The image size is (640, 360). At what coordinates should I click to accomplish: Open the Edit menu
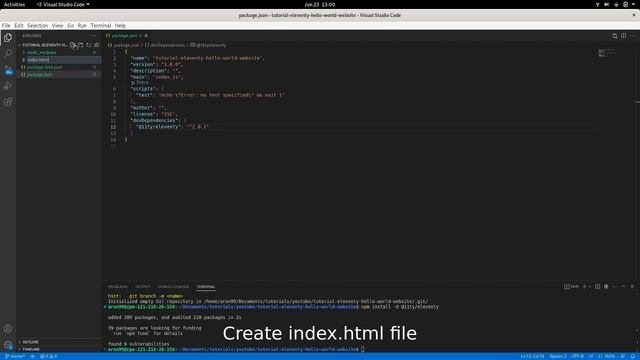[x=19, y=25]
